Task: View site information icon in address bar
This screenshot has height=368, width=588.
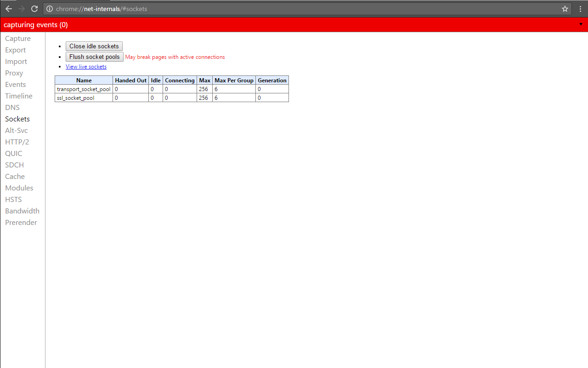Action: click(50, 9)
